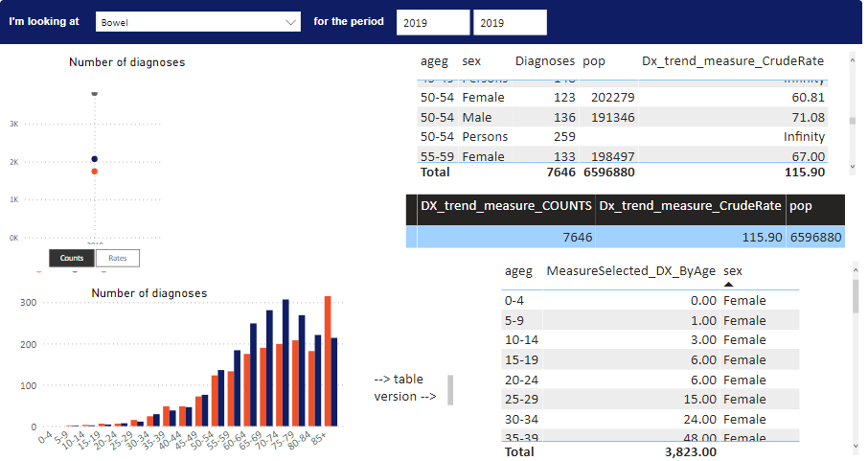
Task: Select the 50-54 Female row age cell
Action: coord(437,98)
